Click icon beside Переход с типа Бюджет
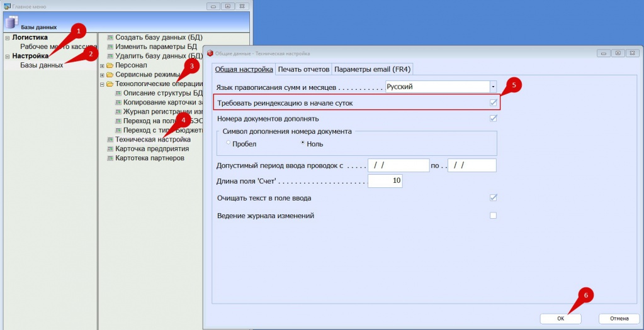The image size is (644, 330). click(118, 130)
